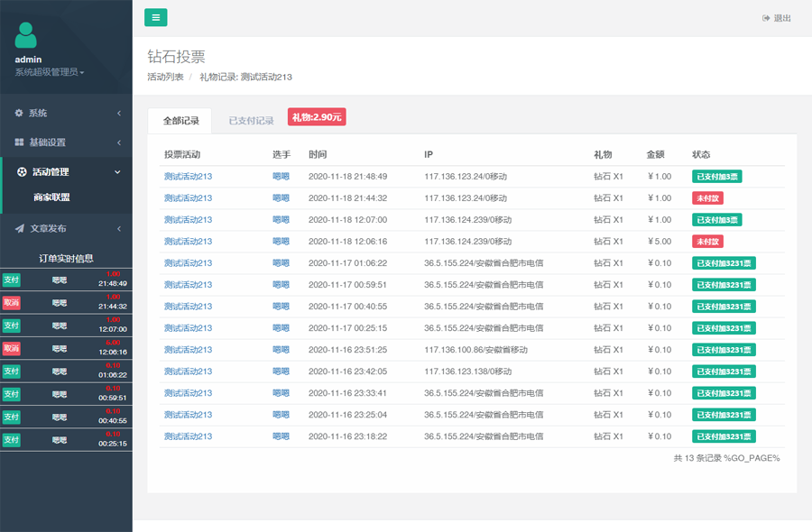Click the admin user avatar icon

26,35
